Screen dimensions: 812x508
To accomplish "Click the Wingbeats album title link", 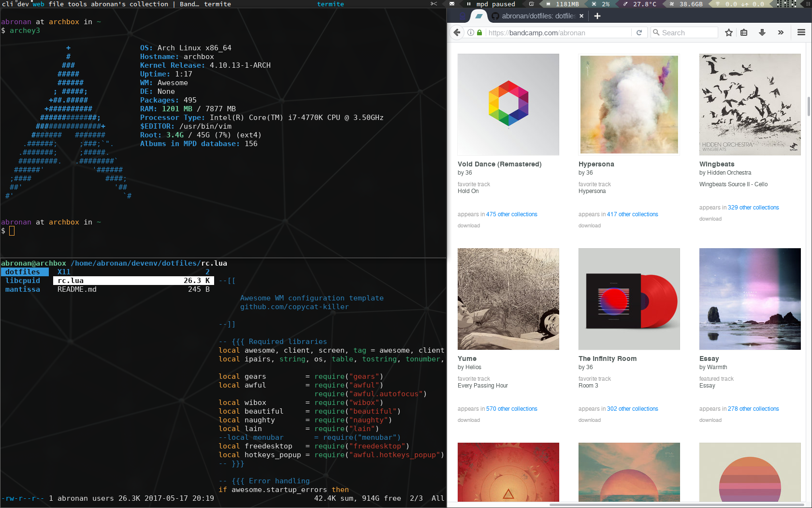I will (x=717, y=164).
